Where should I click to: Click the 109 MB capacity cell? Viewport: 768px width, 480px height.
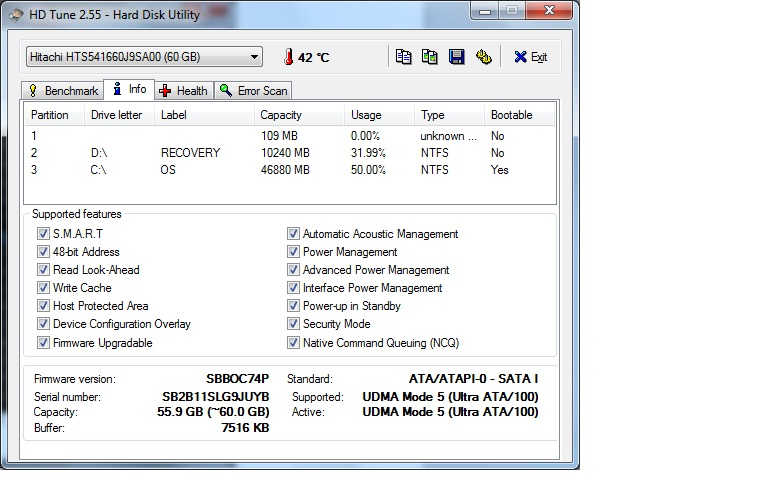[x=279, y=136]
